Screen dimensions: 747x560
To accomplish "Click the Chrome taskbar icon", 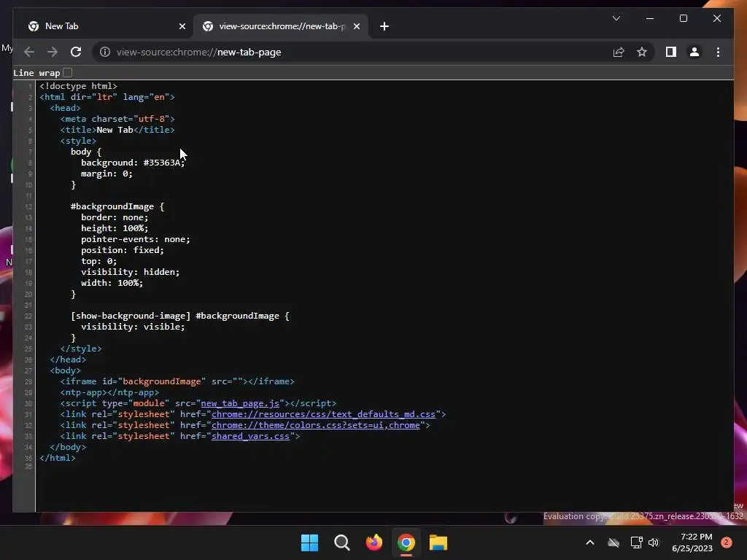I will coord(406,542).
